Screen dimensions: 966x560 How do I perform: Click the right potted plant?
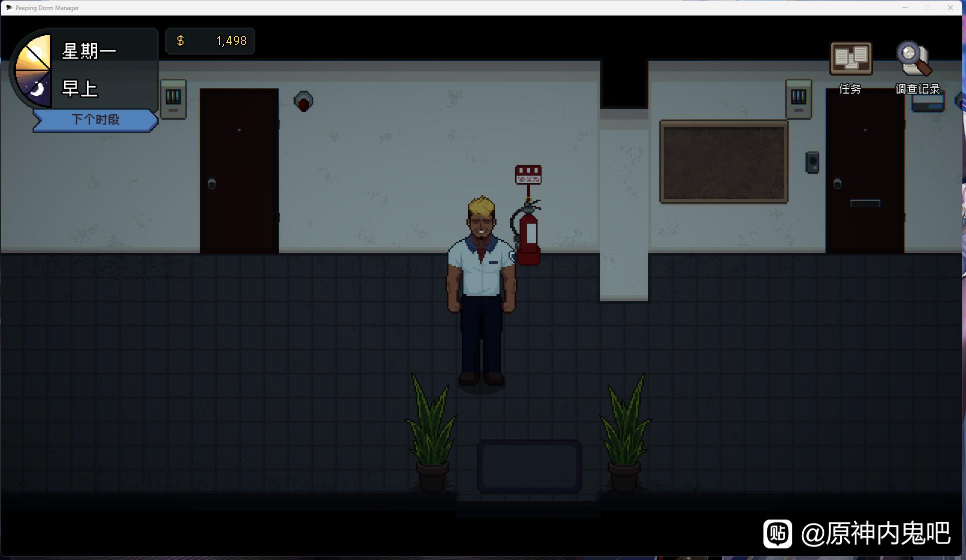click(625, 435)
